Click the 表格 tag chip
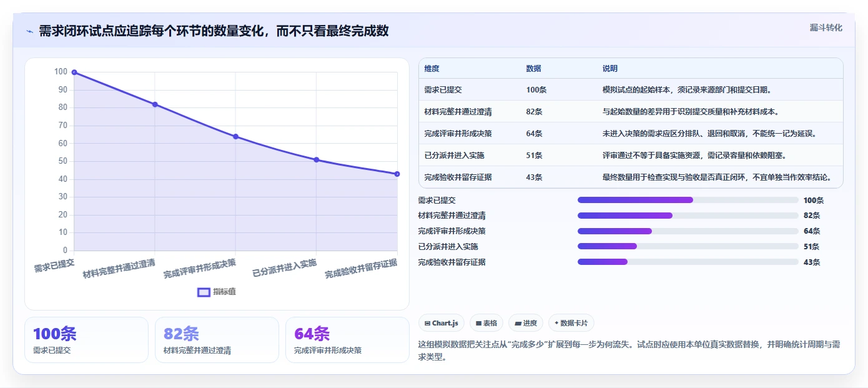Image resolution: width=868 pixels, height=388 pixels. click(x=486, y=323)
